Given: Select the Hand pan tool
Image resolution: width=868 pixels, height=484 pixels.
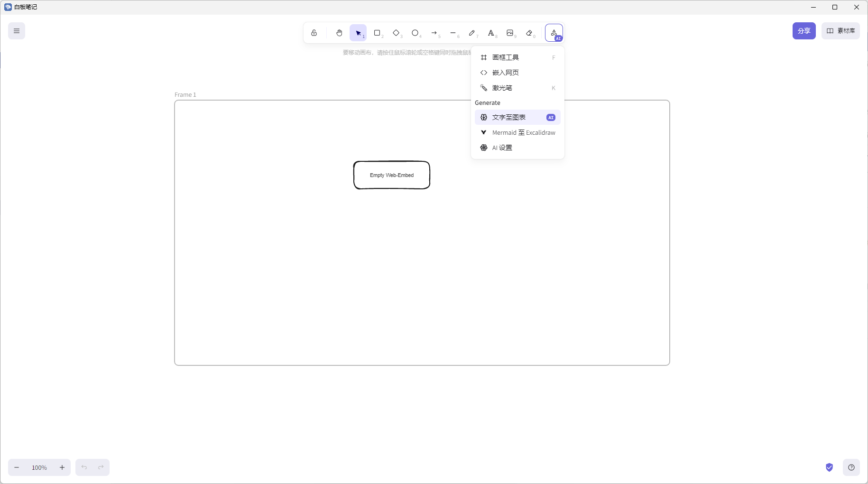Looking at the screenshot, I should [x=339, y=33].
